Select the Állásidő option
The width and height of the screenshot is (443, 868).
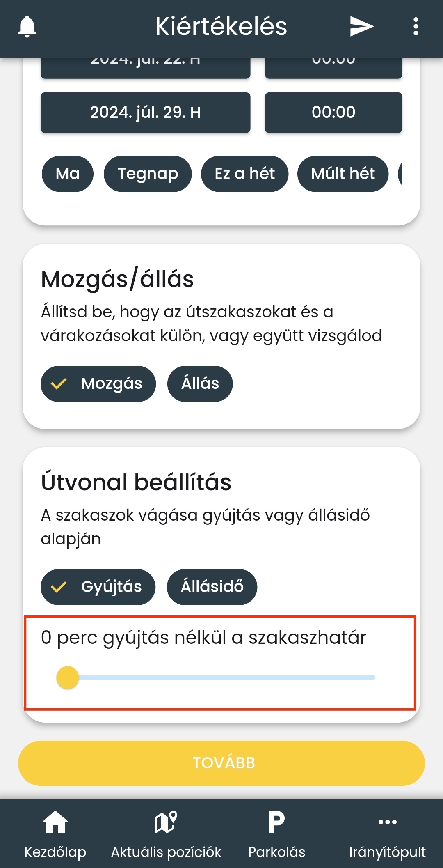point(212,587)
